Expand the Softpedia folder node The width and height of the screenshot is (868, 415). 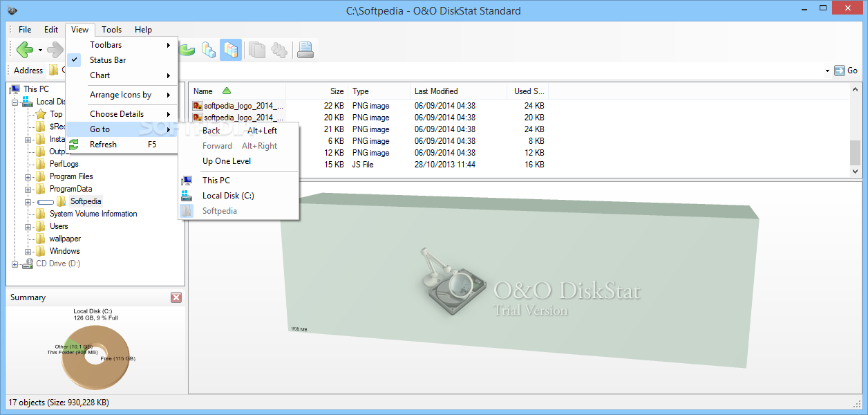click(x=28, y=201)
